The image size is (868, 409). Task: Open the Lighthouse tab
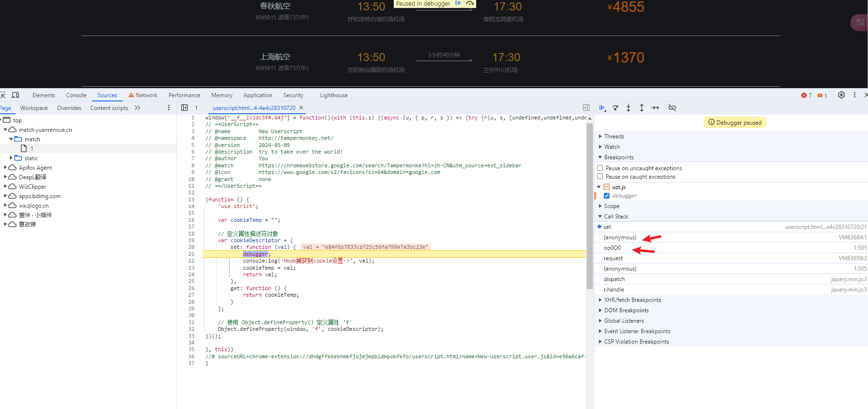click(334, 95)
